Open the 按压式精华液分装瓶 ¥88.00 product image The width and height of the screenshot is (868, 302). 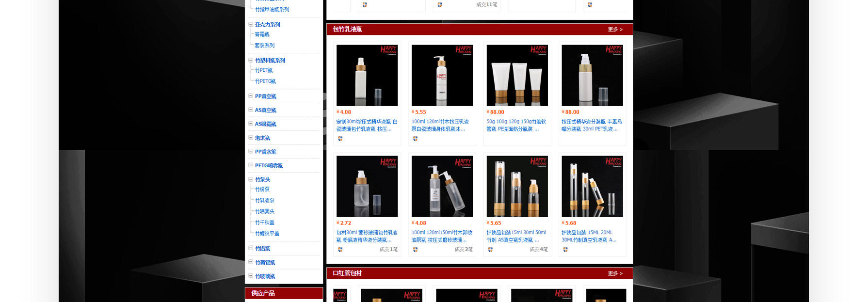pos(592,76)
